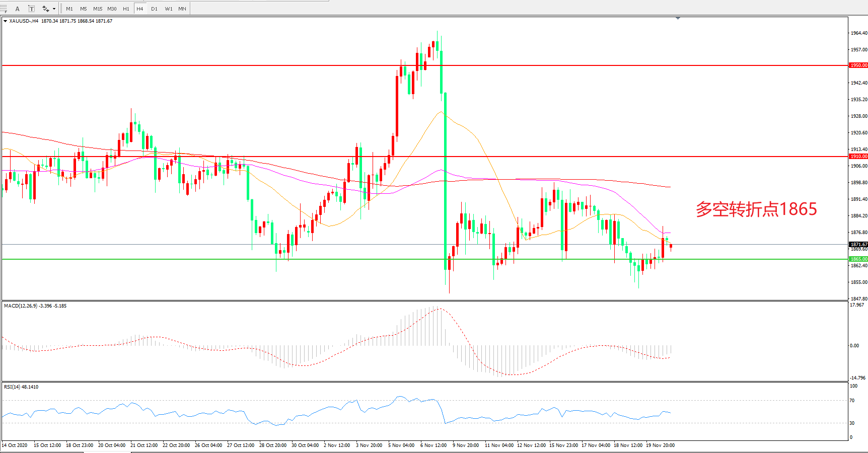Choose the W1 weekly timeframe button
Image resolution: width=868 pixels, height=453 pixels.
(168, 9)
